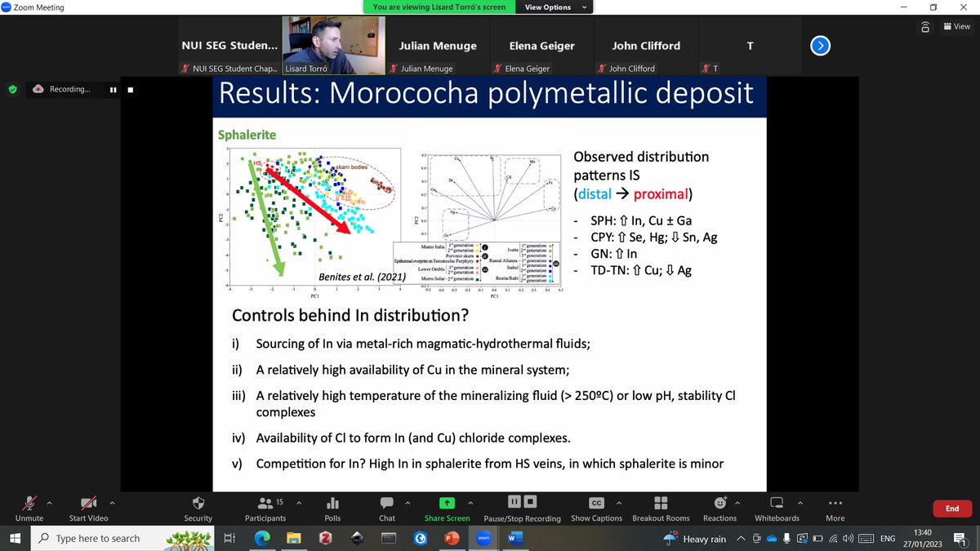Screen dimensions: 980x551
Task: Open the Windows notification center
Action: click(x=960, y=539)
